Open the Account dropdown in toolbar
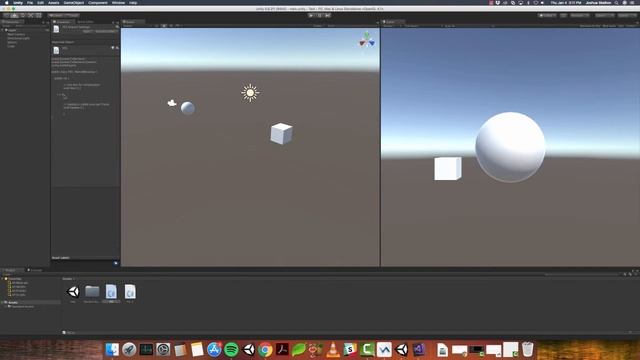640x360 pixels. (x=580, y=16)
